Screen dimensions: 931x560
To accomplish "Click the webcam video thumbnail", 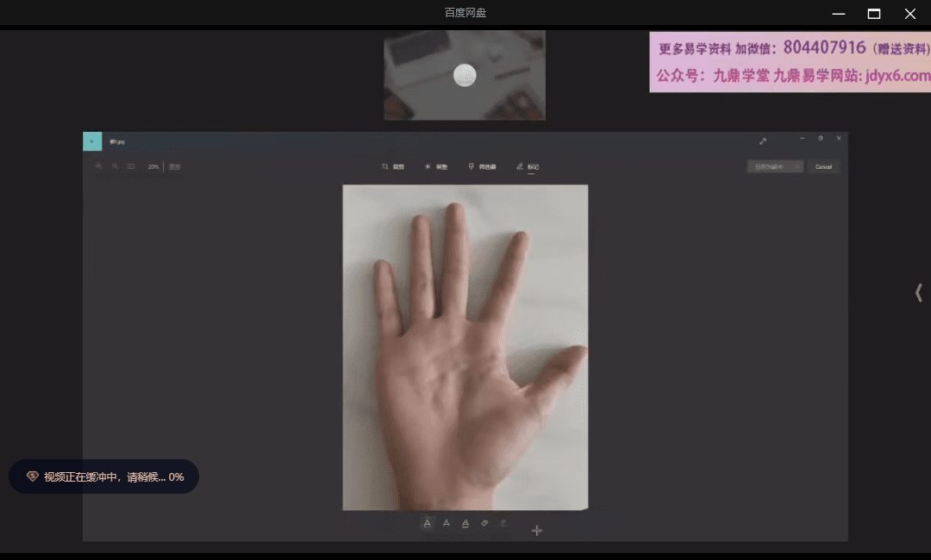I will click(x=465, y=76).
